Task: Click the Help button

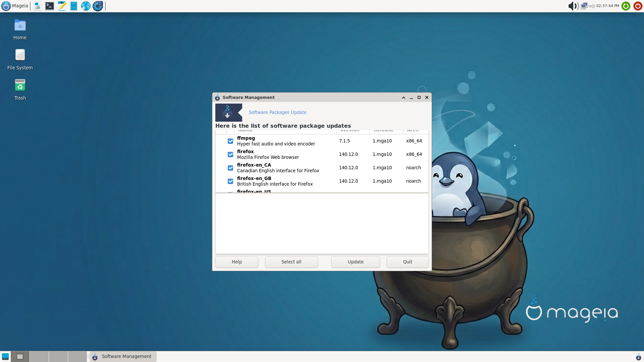Action: 237,262
